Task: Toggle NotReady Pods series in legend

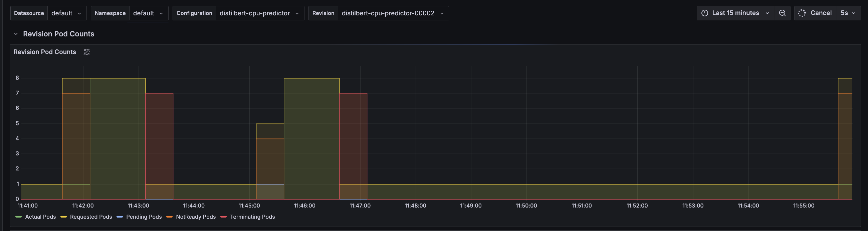Action: [x=196, y=217]
